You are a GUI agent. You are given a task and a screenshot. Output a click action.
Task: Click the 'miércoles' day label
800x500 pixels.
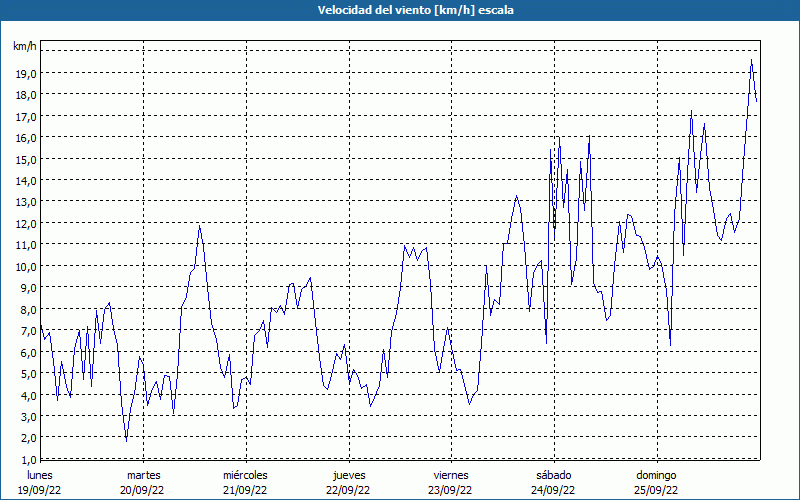[245, 475]
